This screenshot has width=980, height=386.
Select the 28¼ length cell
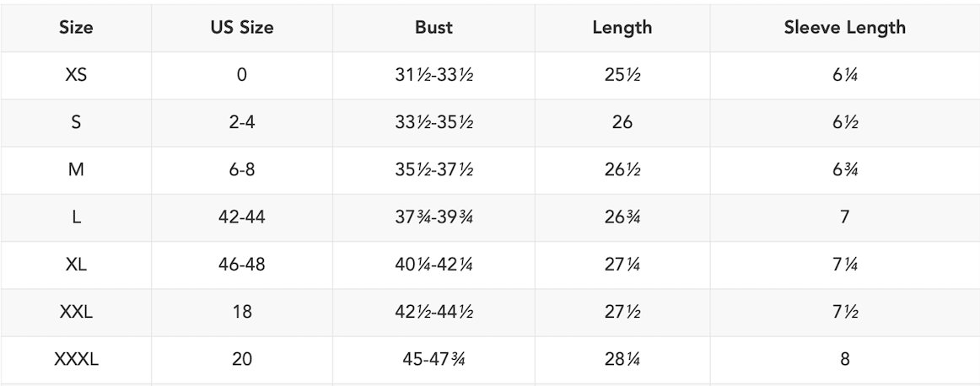pyautogui.click(x=623, y=360)
